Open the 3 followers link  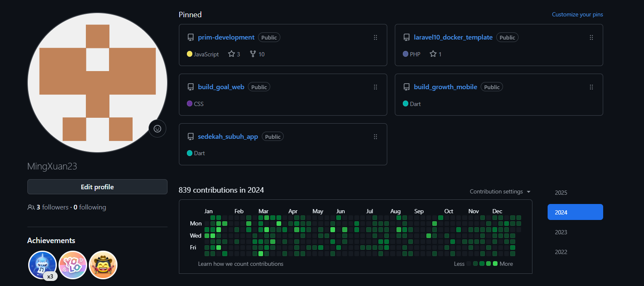[x=52, y=207]
